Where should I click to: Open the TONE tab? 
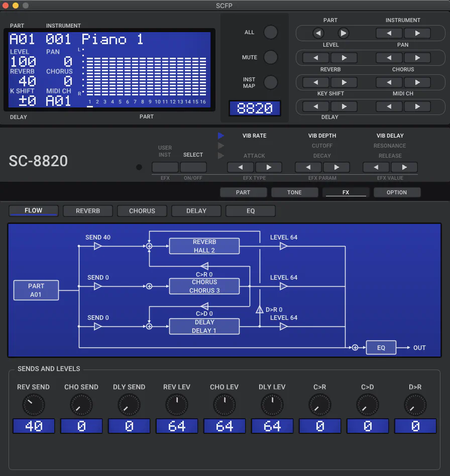click(294, 192)
